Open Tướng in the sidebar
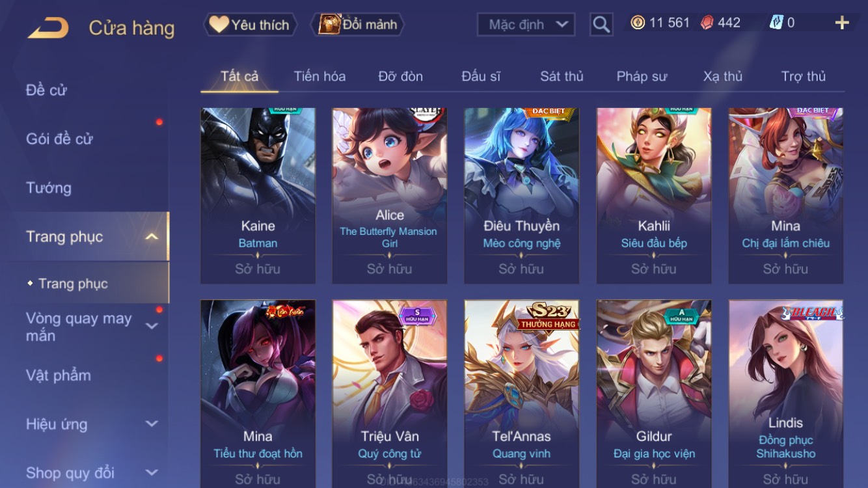Viewport: 868px width, 488px height. 49,188
